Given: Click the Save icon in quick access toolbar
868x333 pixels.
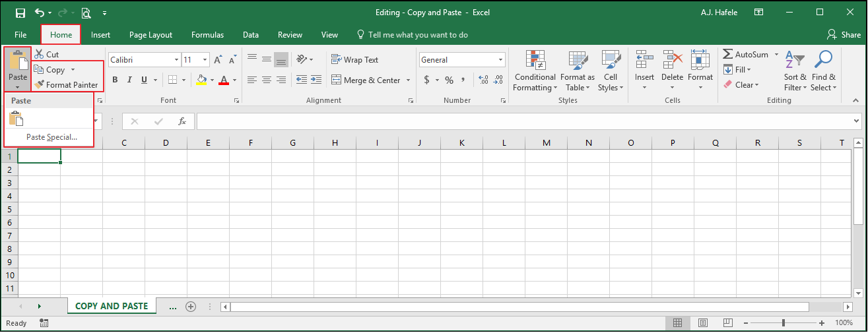Looking at the screenshot, I should click(x=20, y=13).
